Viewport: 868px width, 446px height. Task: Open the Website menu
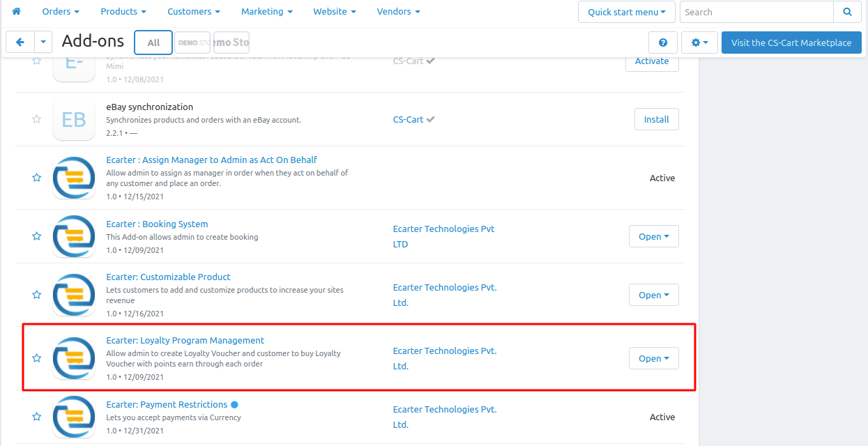(335, 12)
